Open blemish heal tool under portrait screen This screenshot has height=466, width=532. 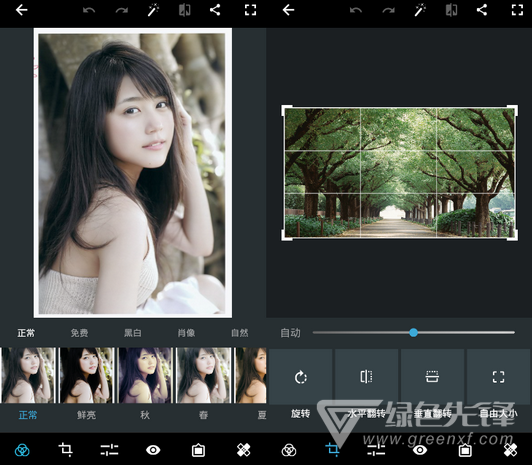(243, 450)
